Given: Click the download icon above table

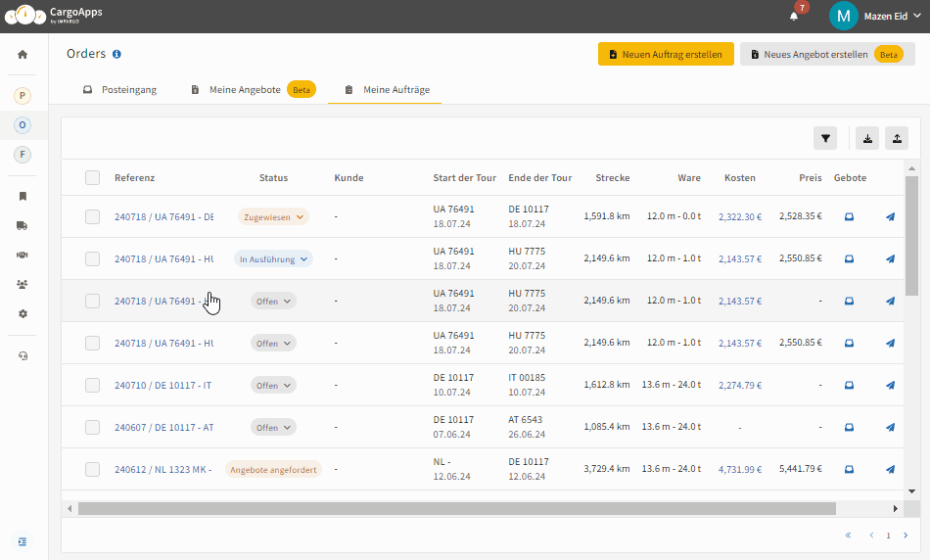Looking at the screenshot, I should (x=867, y=138).
